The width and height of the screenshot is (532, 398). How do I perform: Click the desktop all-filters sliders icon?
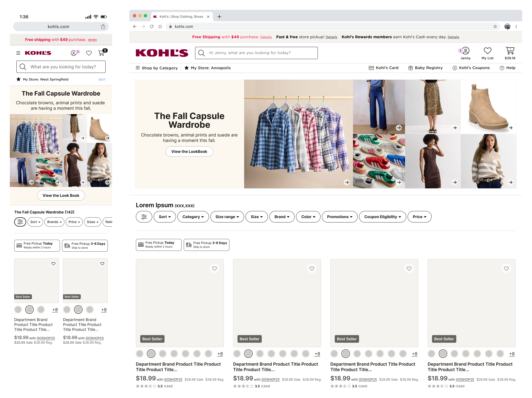tap(144, 217)
